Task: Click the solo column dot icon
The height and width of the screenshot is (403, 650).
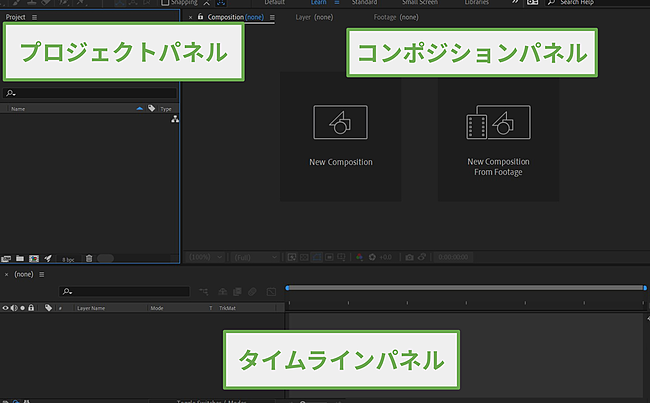Action: point(22,308)
